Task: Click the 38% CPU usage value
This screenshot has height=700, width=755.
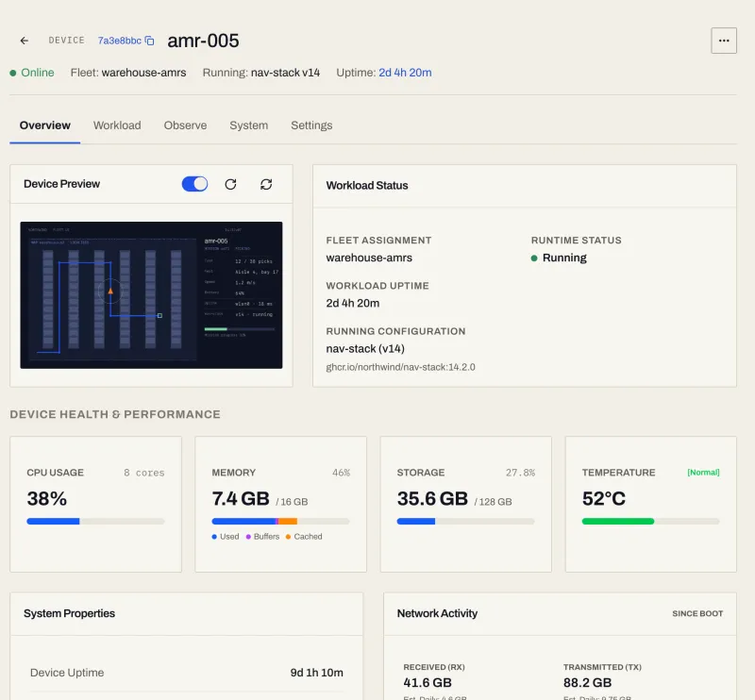Action: (x=46, y=499)
